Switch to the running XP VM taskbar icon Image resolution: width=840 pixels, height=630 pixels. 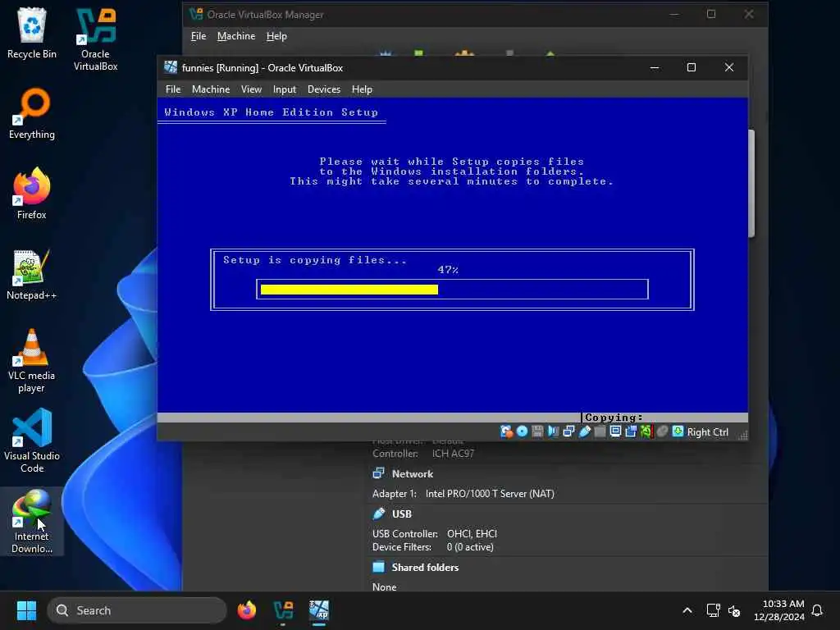(x=319, y=610)
